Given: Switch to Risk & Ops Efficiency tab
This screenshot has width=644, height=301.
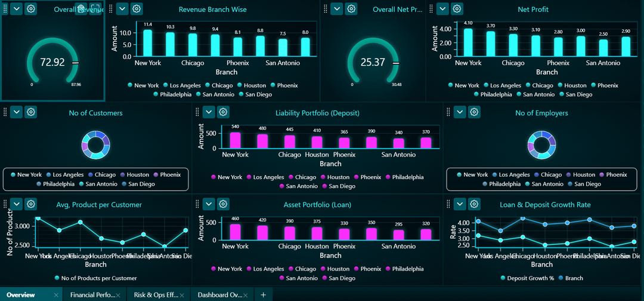Looking at the screenshot, I should tap(156, 295).
